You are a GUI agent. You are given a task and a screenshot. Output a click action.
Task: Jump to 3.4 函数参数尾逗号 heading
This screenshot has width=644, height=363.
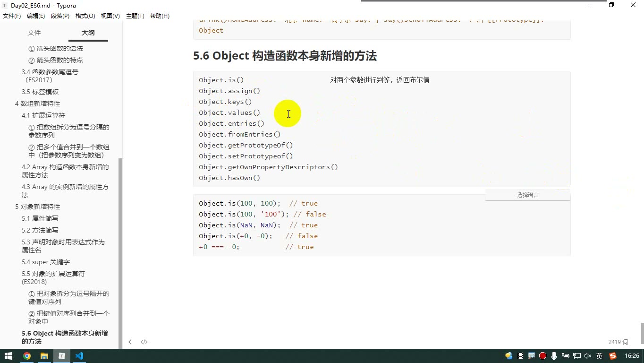pos(50,76)
